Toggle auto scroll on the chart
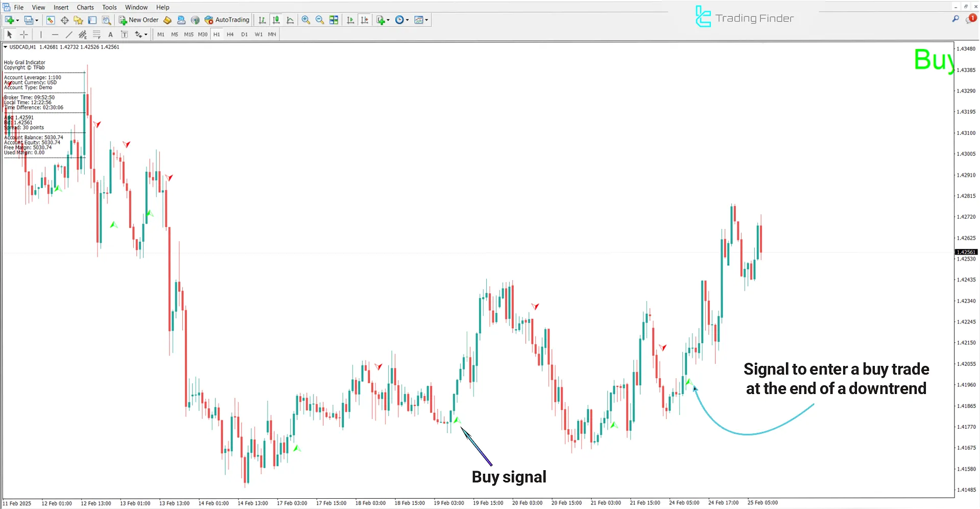 [x=350, y=20]
